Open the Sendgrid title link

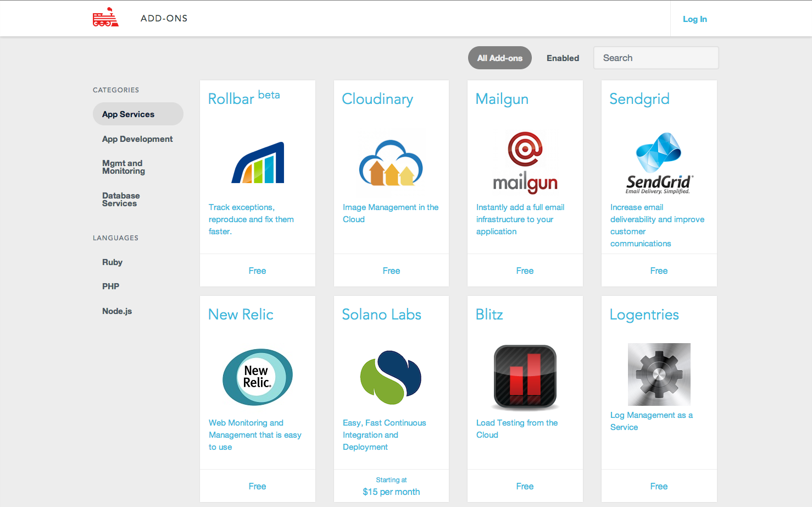point(639,99)
